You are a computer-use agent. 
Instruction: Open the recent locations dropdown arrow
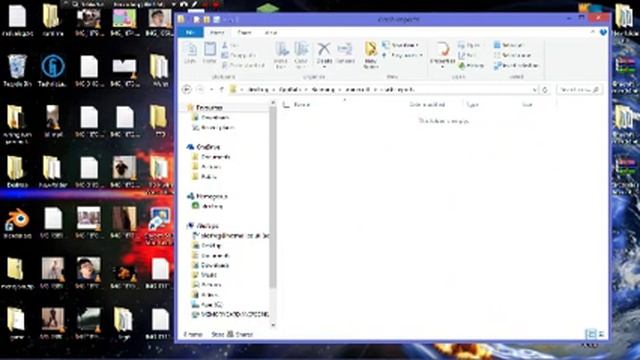click(211, 89)
